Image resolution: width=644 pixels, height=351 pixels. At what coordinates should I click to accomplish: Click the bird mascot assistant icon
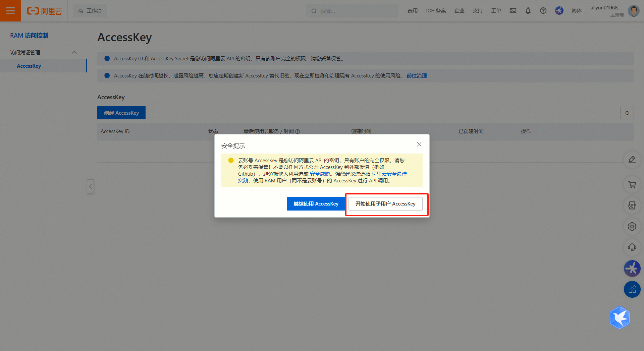point(620,317)
